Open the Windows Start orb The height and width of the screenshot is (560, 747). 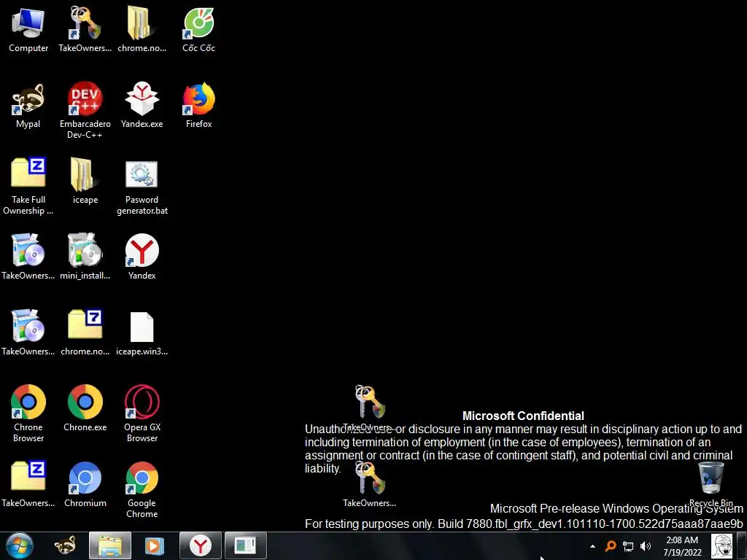coord(19,545)
